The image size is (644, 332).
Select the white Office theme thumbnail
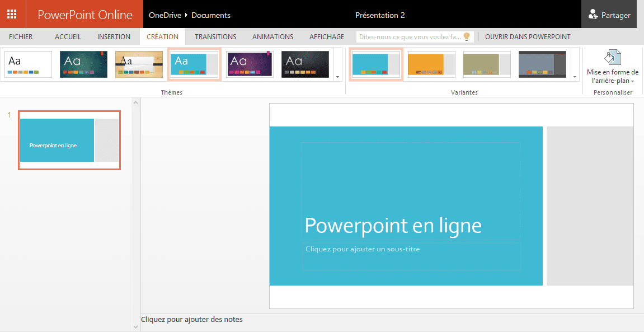[x=29, y=64]
